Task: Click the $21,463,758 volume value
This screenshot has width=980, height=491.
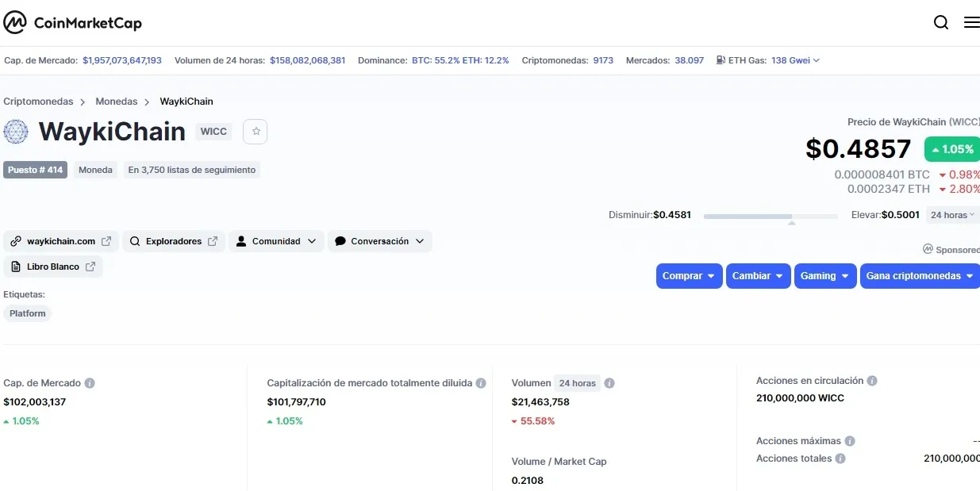Action: pos(540,402)
